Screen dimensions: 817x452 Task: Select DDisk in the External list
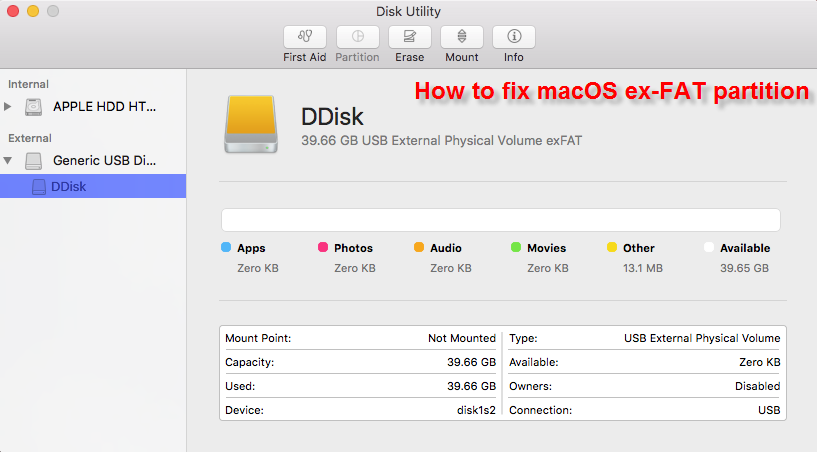point(93,186)
